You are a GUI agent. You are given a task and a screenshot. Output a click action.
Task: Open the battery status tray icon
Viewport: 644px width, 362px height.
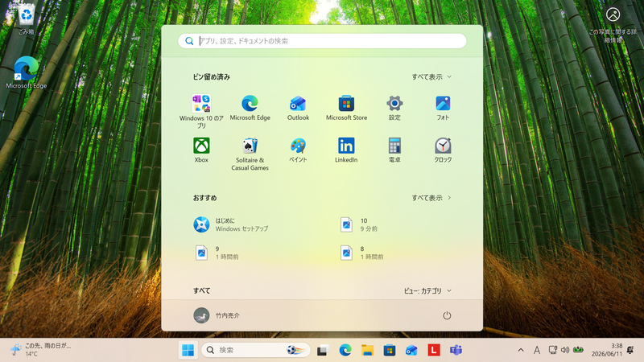[578, 350]
